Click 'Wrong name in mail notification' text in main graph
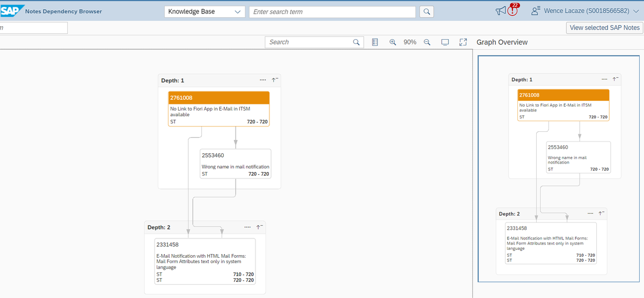 (236, 167)
